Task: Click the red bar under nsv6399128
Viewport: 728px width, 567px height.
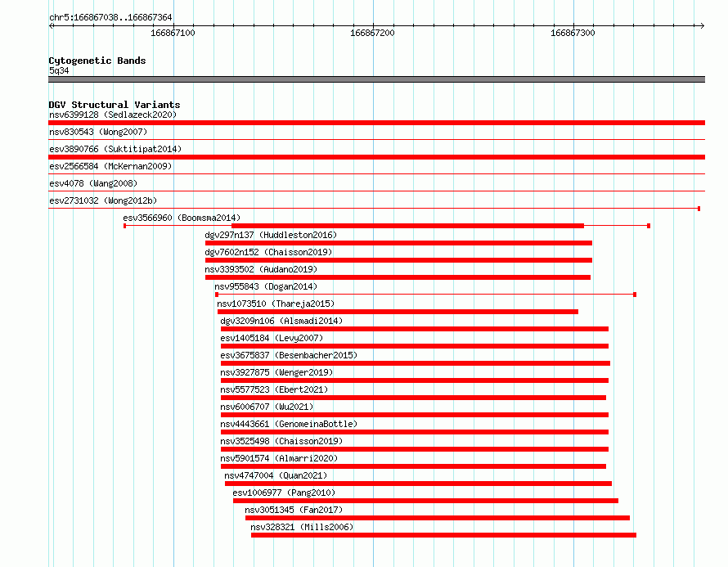Action: pyautogui.click(x=376, y=123)
